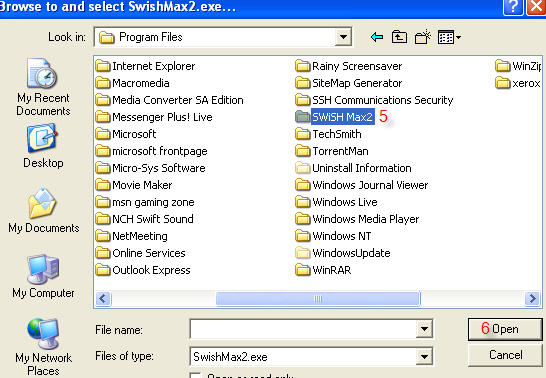Screen dimensions: 546x378
Task: Select the Internet Explorer folder
Action: [145, 66]
